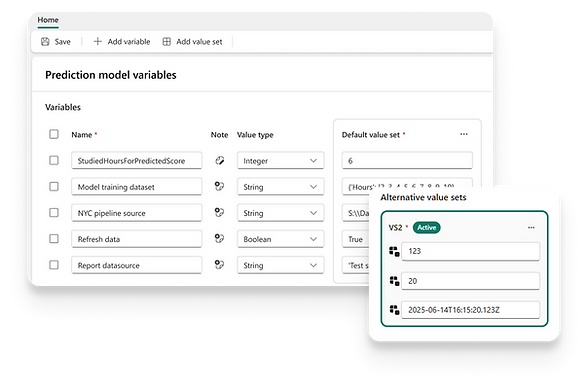Viewport: 588px width, 387px height.
Task: Toggle the select-all checkbox beside Name
Action: 54,134
